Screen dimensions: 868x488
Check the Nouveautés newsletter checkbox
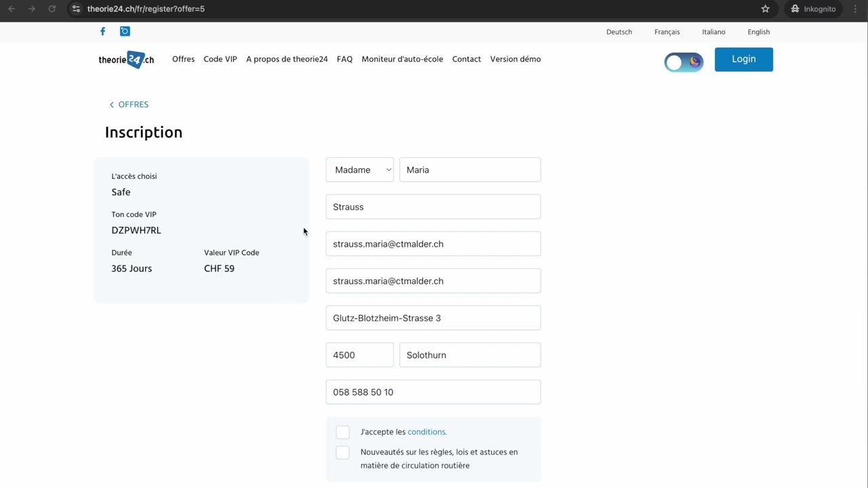point(342,453)
